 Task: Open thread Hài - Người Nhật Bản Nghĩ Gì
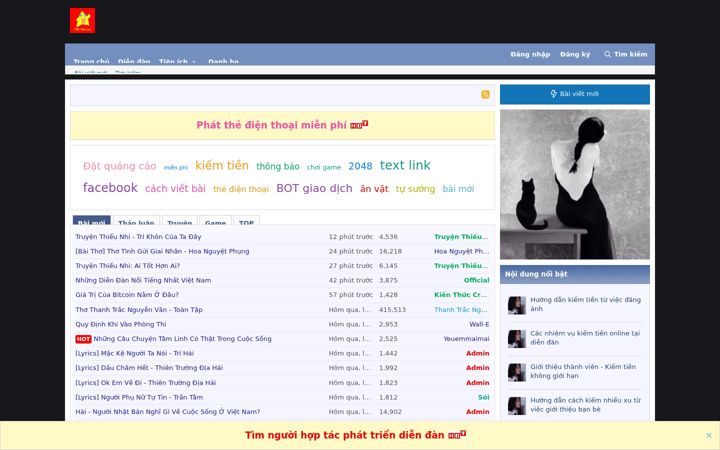click(x=168, y=412)
